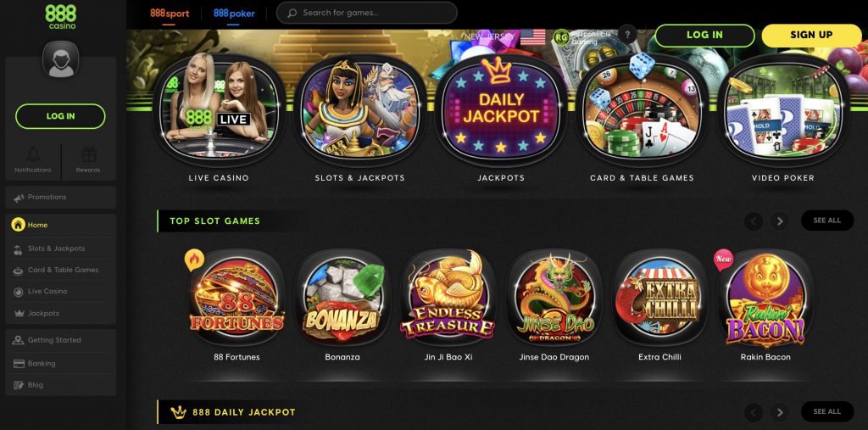Open the Notifications bell icon
The image size is (868, 430).
[x=33, y=154]
